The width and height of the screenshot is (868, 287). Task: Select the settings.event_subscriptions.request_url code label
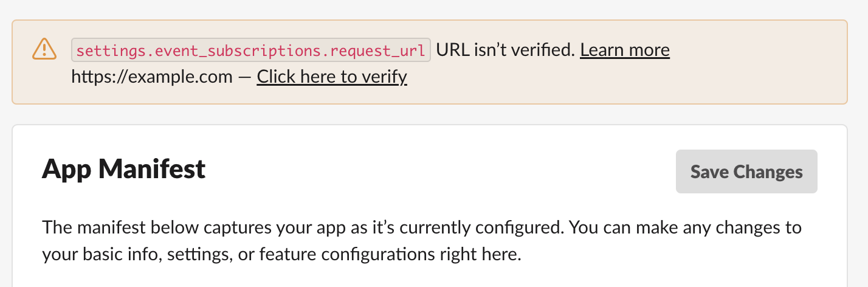click(250, 50)
